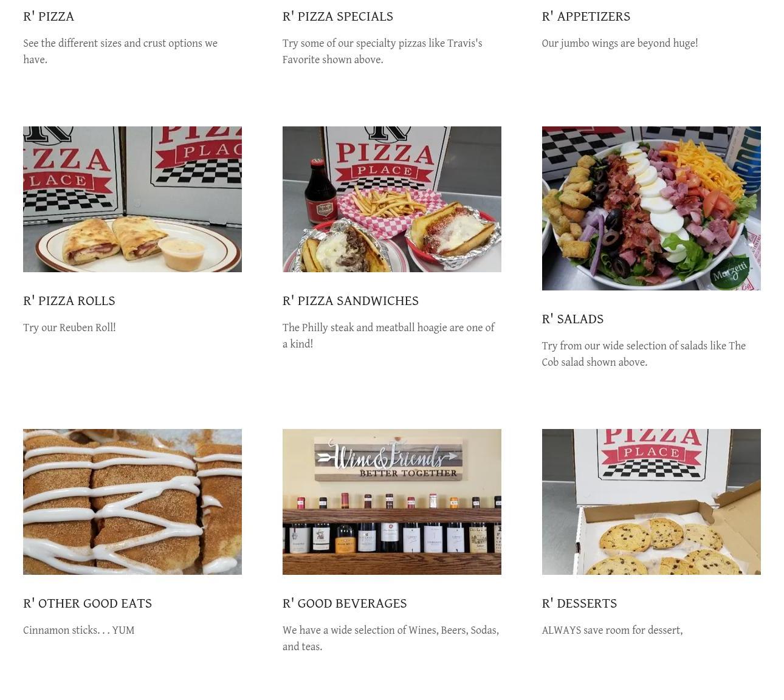
Task: Click the pizza rolls photo thumbnail
Action: click(132, 199)
